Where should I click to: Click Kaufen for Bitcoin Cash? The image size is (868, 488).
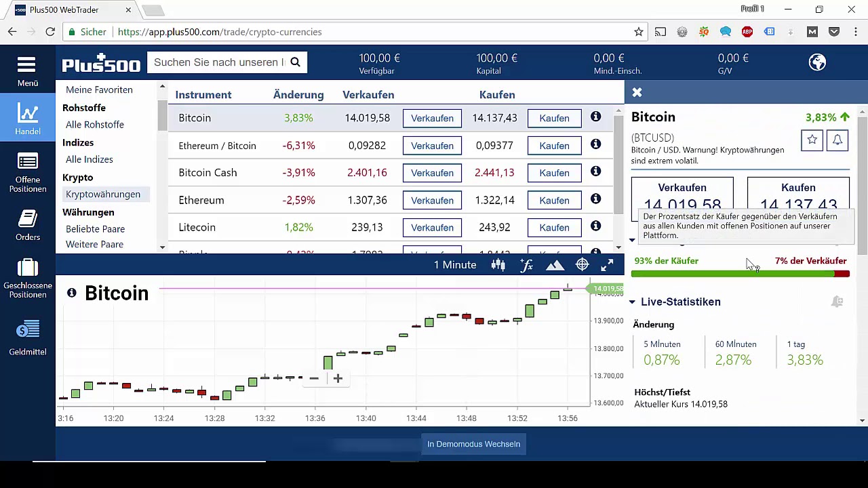[554, 173]
